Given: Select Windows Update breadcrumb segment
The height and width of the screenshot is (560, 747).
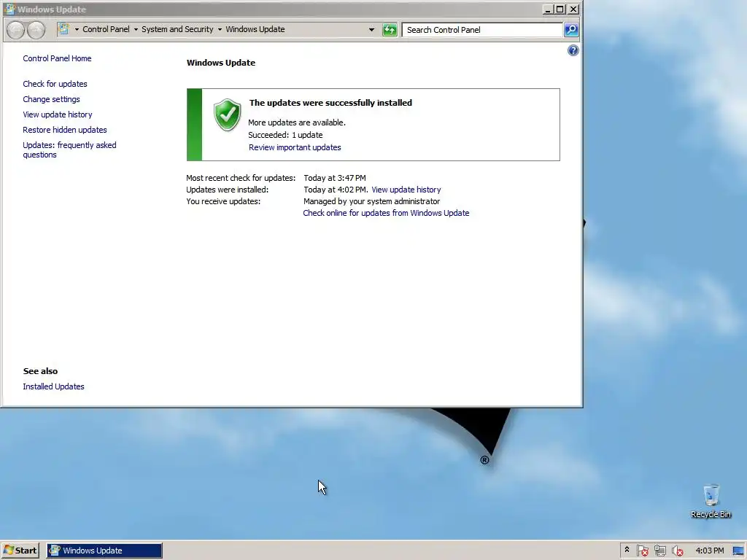Looking at the screenshot, I should coord(255,29).
